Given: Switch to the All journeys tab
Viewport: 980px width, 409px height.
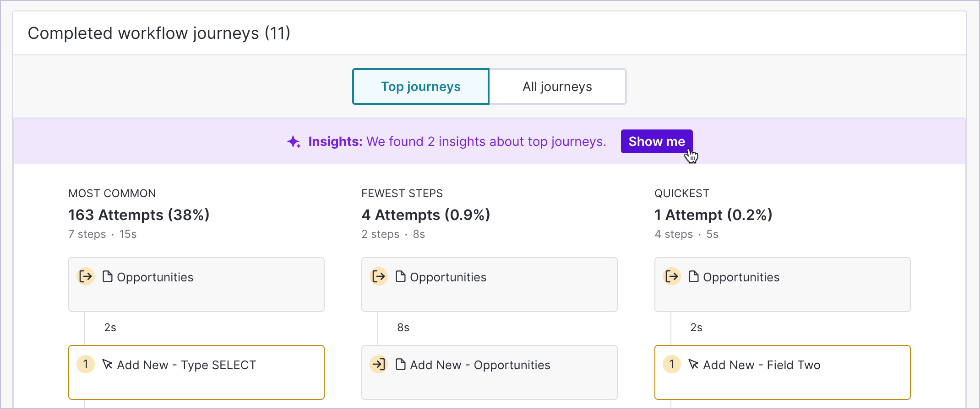Looking at the screenshot, I should pos(557,86).
